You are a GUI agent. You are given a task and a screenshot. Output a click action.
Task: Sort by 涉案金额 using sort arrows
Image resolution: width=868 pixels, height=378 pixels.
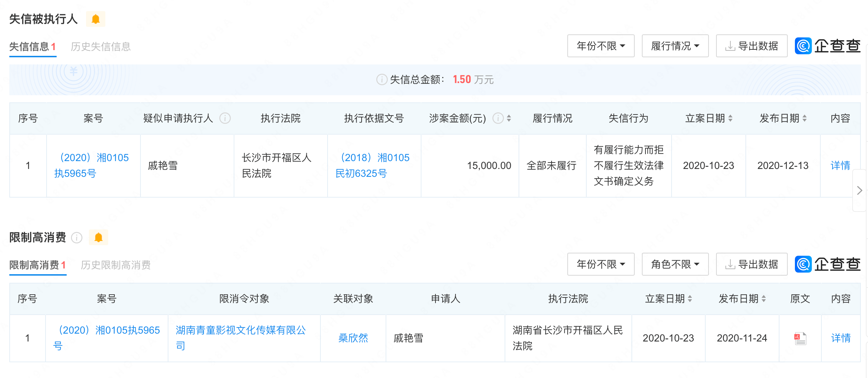[509, 118]
